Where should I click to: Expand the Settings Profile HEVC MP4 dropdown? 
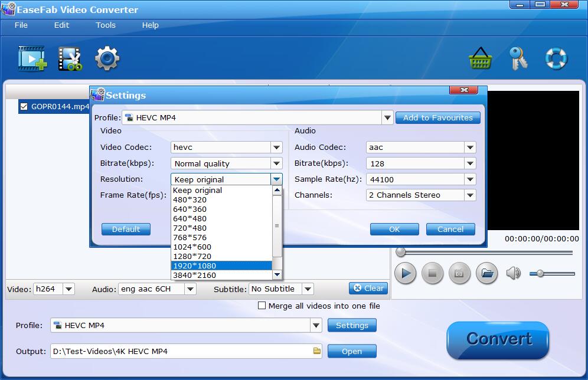pyautogui.click(x=387, y=117)
